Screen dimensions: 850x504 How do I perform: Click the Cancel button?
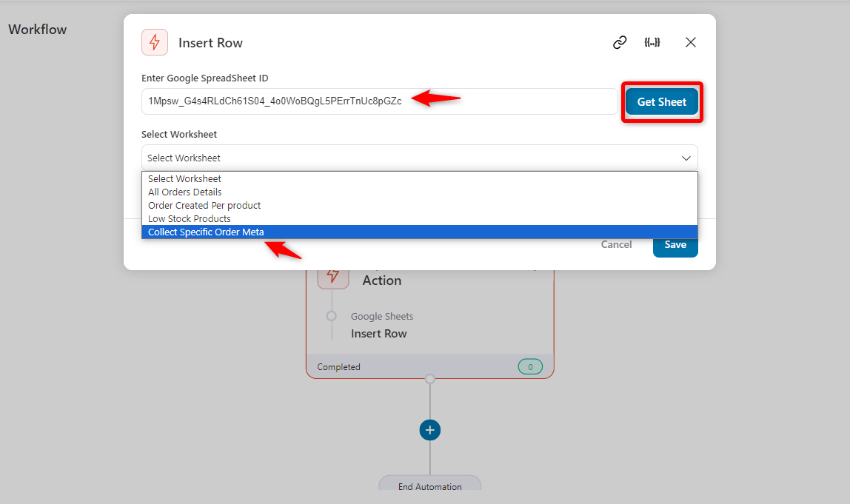pos(616,244)
